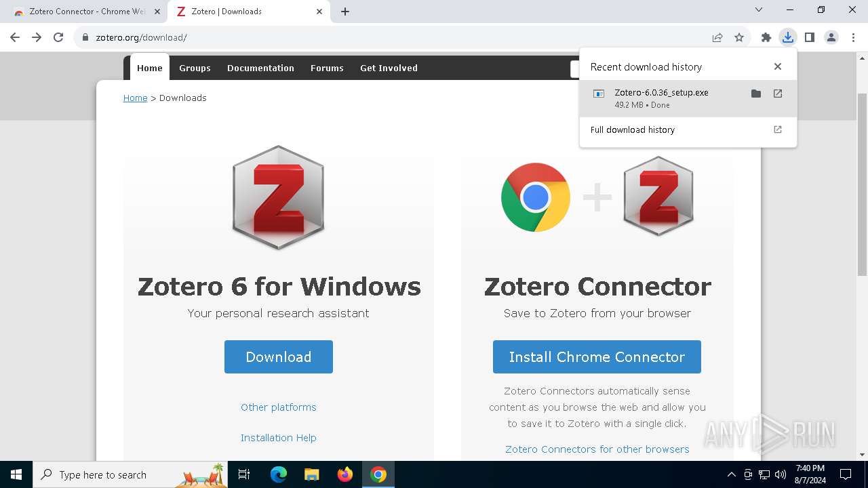The width and height of the screenshot is (868, 488).
Task: Open the volume control in system tray
Action: coord(780,474)
